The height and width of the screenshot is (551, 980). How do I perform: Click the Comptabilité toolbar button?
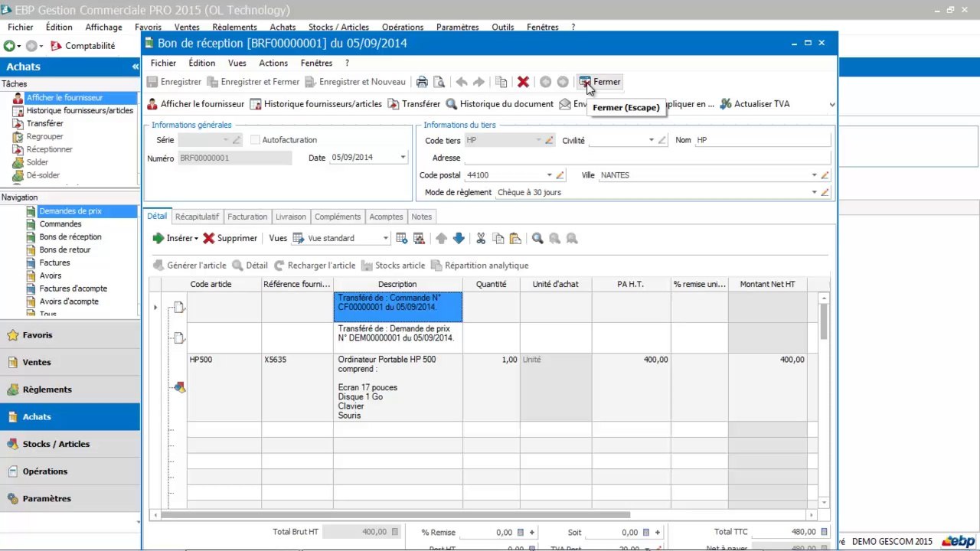(x=83, y=46)
